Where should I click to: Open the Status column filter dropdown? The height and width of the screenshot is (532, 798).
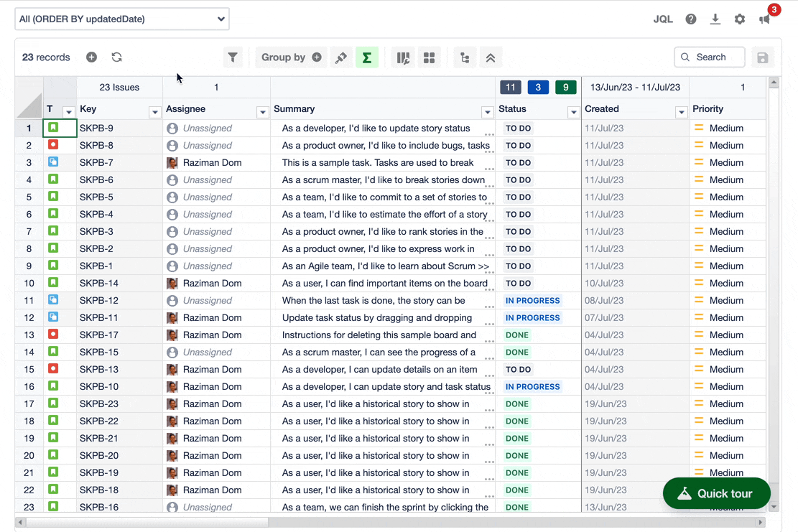click(574, 112)
